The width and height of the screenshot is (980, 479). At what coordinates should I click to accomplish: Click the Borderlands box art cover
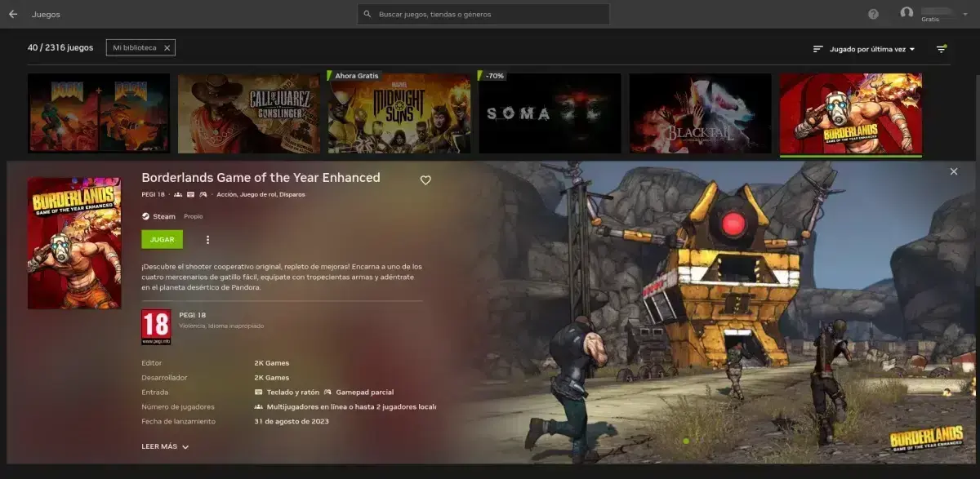[74, 243]
